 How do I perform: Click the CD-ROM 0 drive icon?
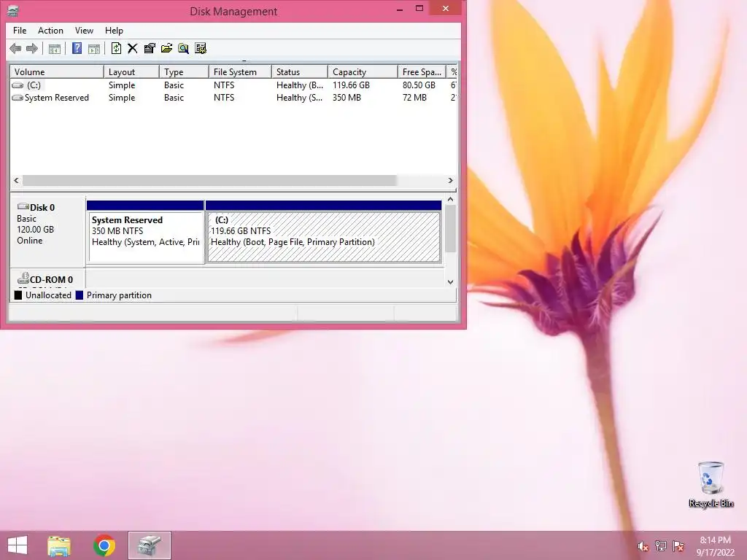tap(23, 278)
